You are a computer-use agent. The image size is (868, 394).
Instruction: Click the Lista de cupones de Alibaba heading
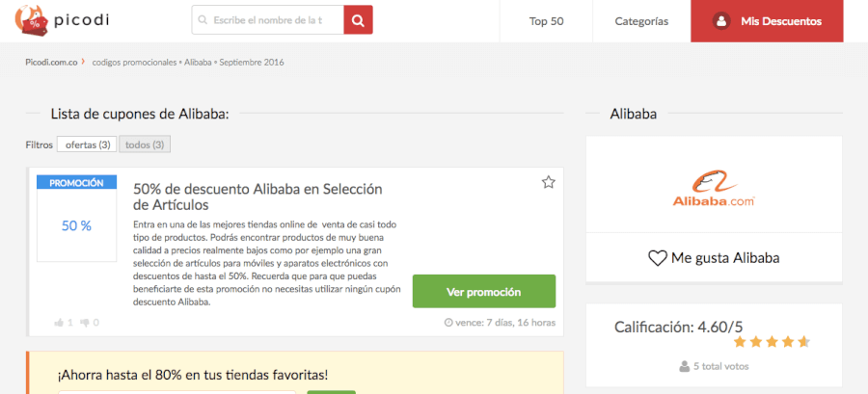140,114
